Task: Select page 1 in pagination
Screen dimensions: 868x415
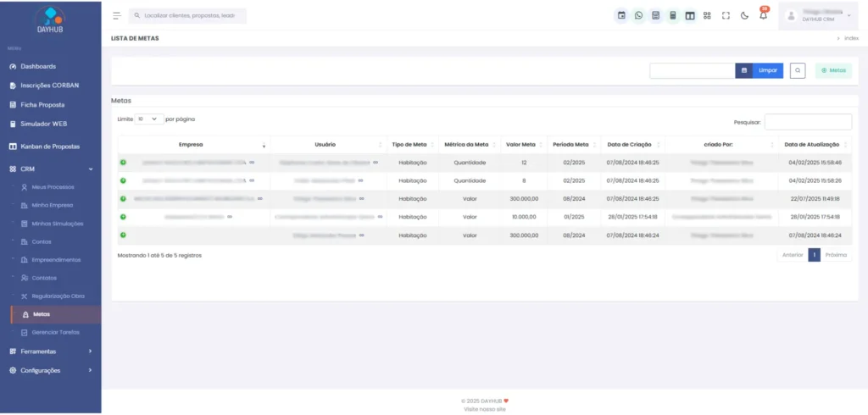Action: click(815, 255)
